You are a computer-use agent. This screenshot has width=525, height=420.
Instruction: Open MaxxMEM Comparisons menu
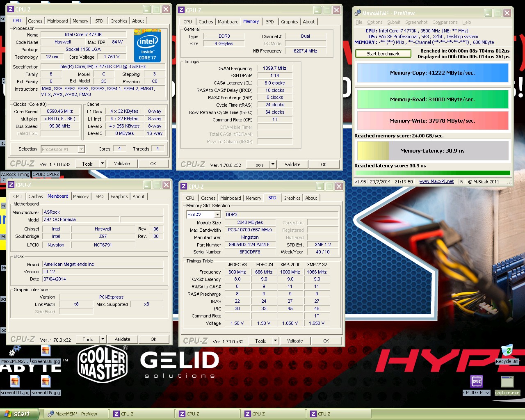[x=445, y=22]
